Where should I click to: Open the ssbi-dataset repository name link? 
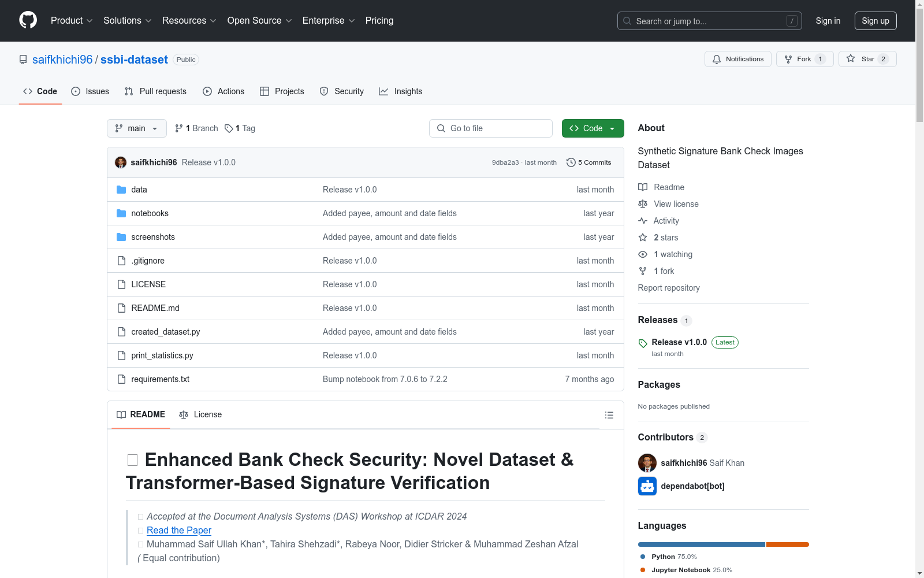(134, 60)
